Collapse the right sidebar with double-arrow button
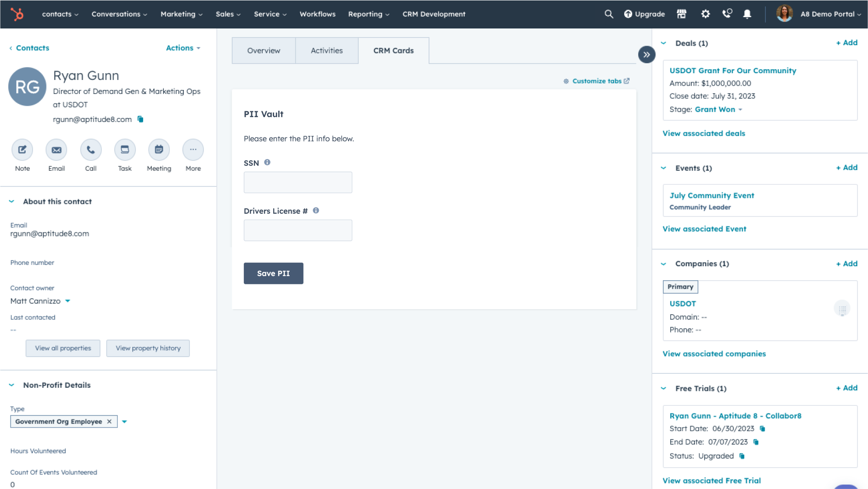868x489 pixels. [647, 55]
